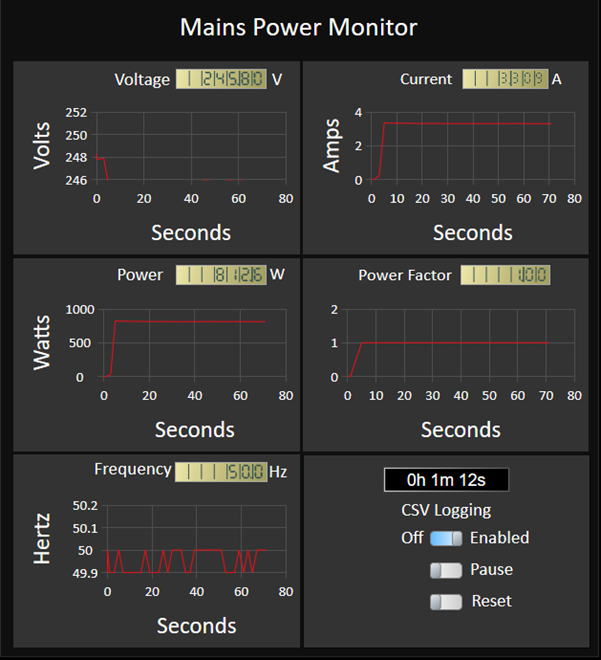Click the Hertz axis title
The width and height of the screenshot is (601, 660).
click(x=42, y=539)
